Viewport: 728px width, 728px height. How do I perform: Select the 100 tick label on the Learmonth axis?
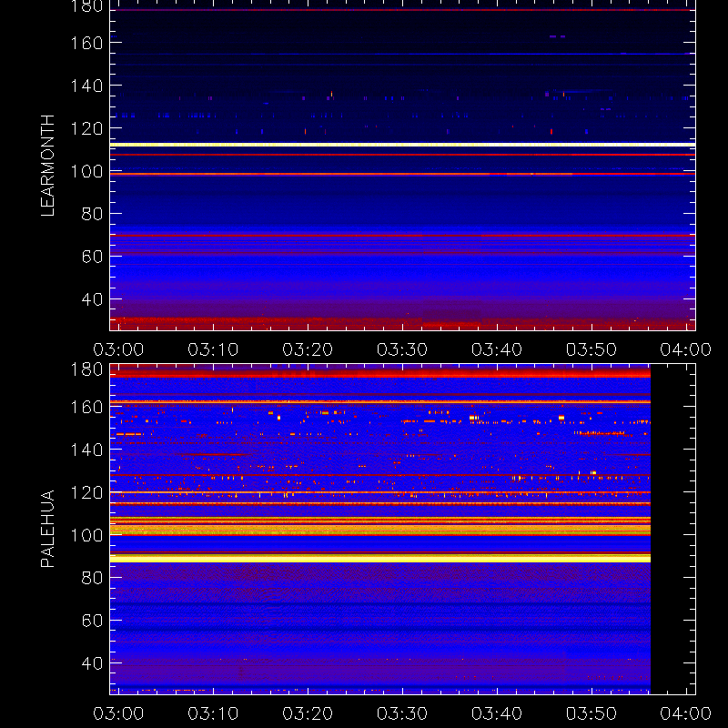pos(86,171)
